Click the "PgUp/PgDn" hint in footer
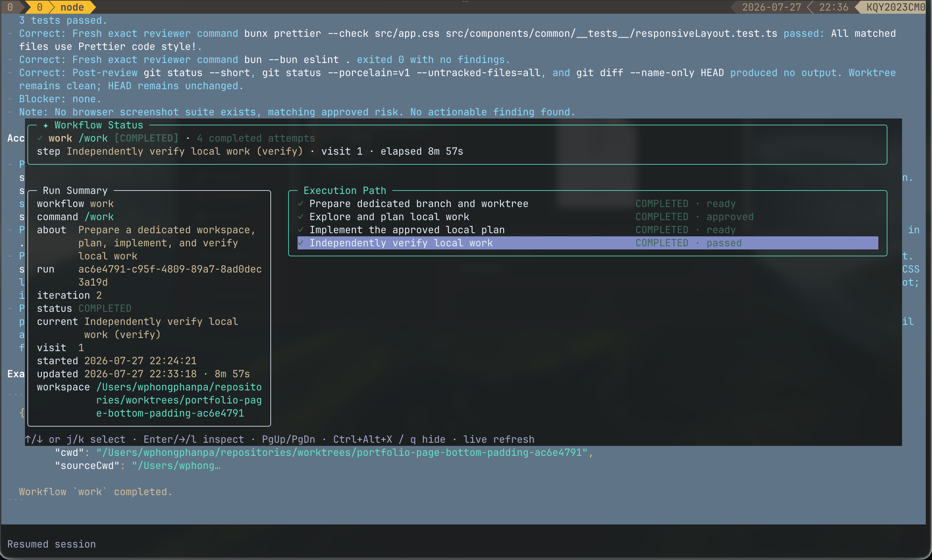This screenshot has height=560, width=932. [x=289, y=440]
